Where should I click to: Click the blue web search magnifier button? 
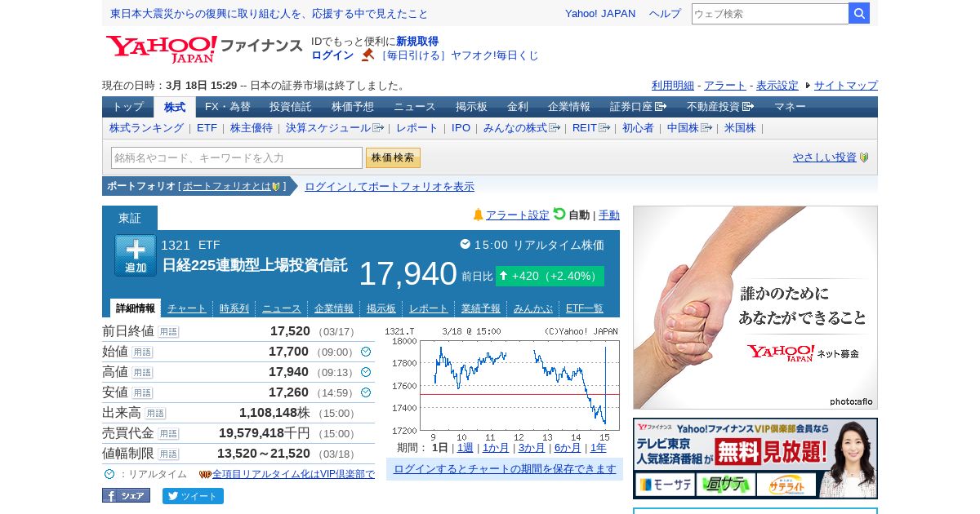click(x=859, y=13)
